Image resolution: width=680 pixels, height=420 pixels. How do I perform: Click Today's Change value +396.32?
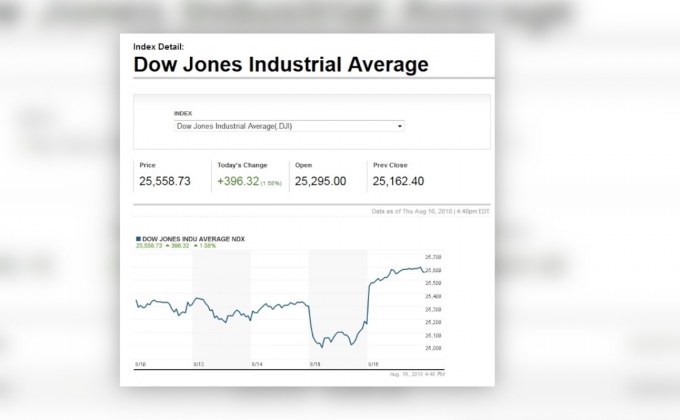238,181
